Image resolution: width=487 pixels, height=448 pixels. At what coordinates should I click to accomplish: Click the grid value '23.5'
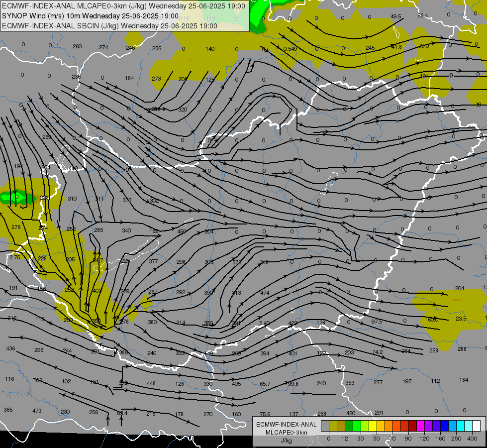pos(461,319)
